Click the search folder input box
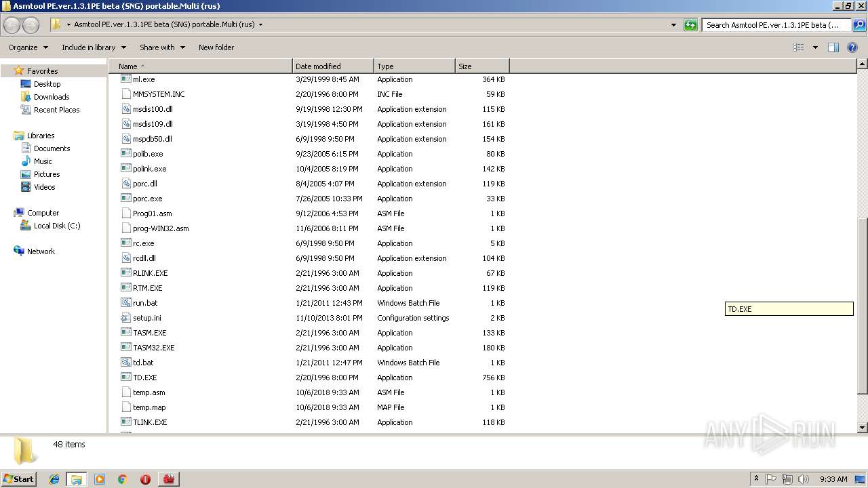This screenshot has width=868, height=488. point(777,25)
